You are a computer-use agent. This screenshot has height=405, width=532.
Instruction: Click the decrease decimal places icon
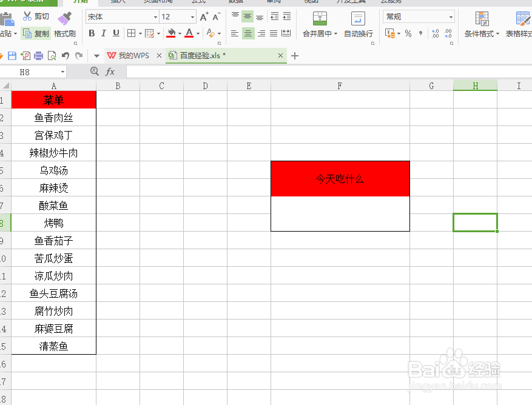pyautogui.click(x=448, y=33)
